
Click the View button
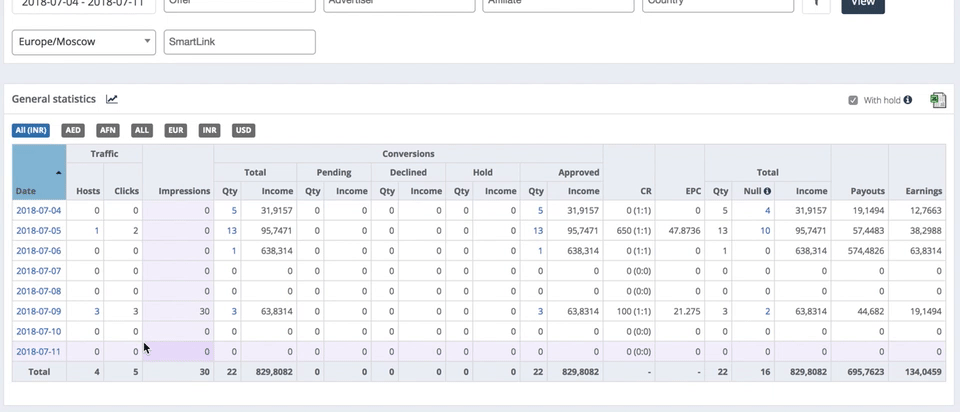863,5
